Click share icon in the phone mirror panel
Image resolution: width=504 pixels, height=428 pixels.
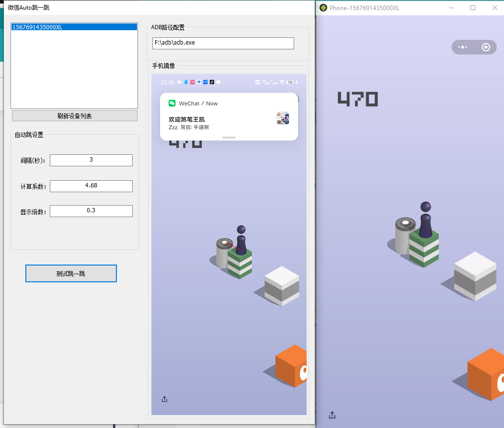165,399
